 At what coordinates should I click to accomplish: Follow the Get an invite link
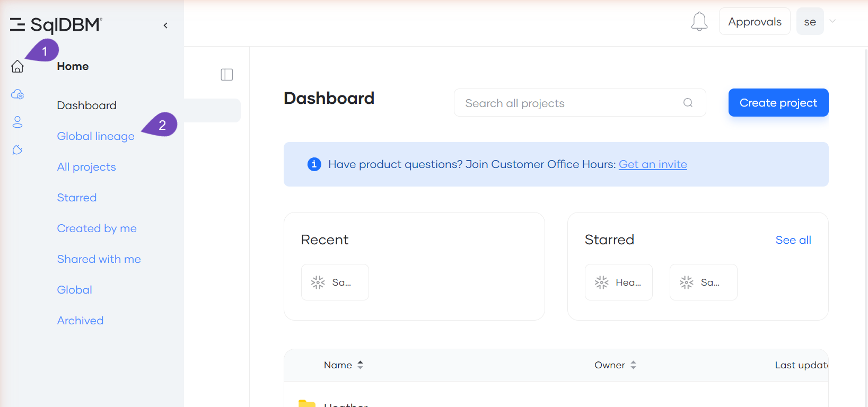653,164
